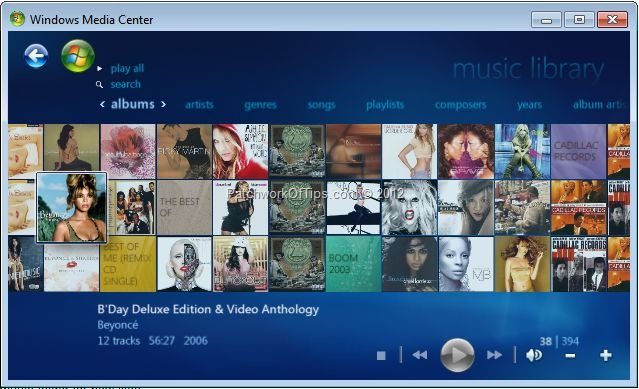Open the Mary J. Blige MJB album cover

[466, 264]
